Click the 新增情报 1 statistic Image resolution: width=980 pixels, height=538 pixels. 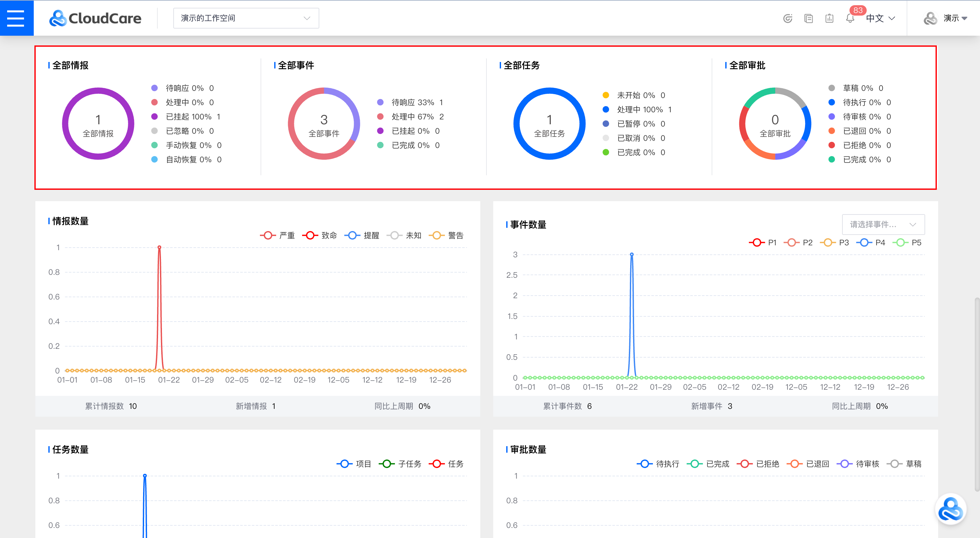click(x=256, y=406)
